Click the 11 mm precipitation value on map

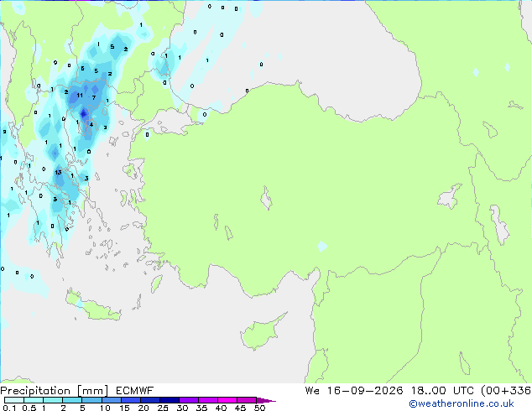(x=80, y=96)
